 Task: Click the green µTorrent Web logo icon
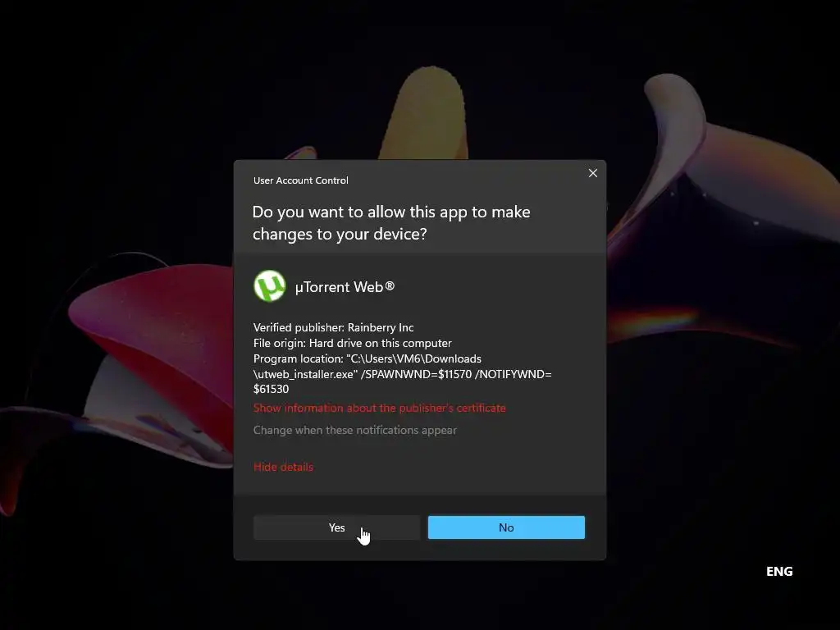269,286
